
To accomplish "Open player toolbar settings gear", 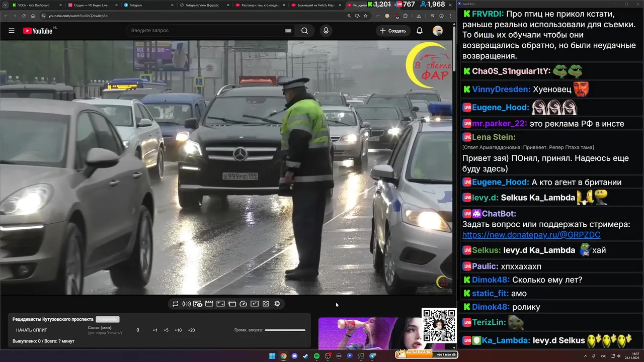I will pos(277,304).
